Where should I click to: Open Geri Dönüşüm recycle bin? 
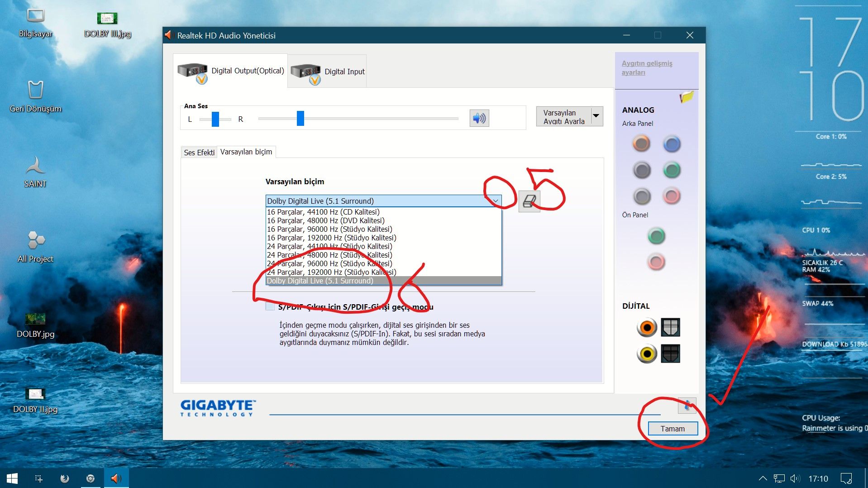(x=35, y=96)
